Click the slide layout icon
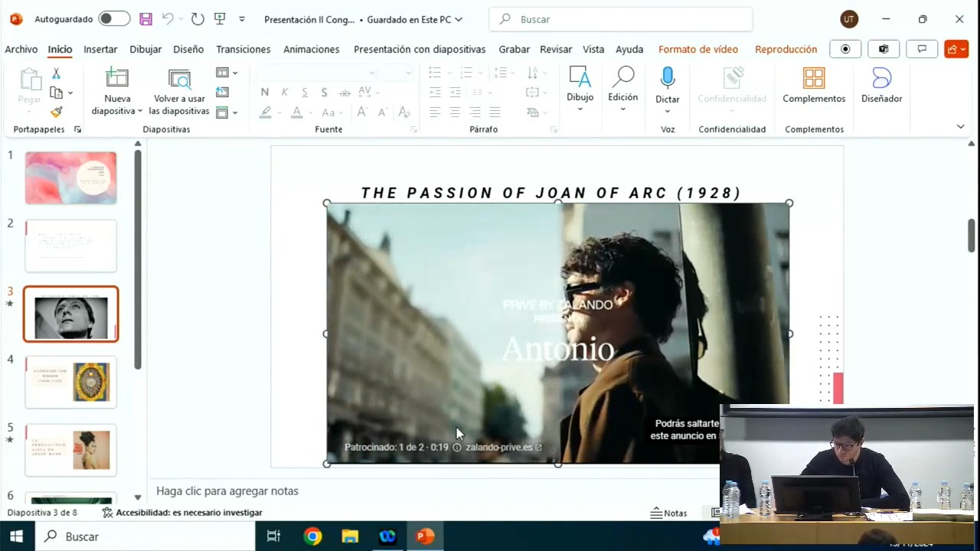980x551 pixels. pyautogui.click(x=222, y=73)
